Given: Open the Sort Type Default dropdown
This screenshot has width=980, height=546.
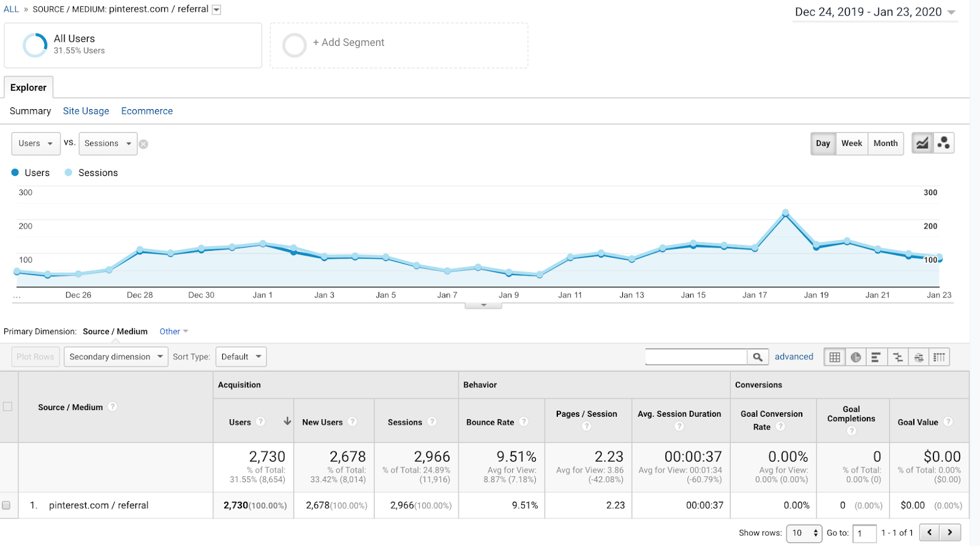Looking at the screenshot, I should pyautogui.click(x=241, y=357).
